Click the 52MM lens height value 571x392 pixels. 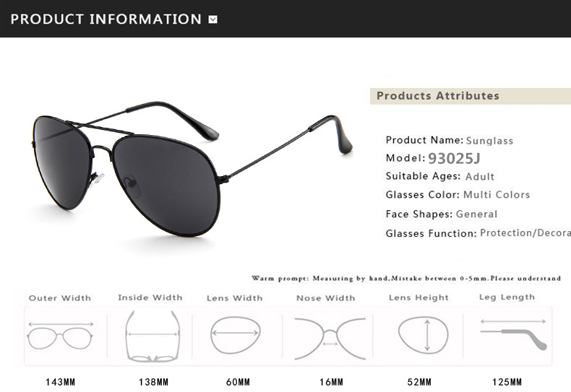pyautogui.click(x=419, y=382)
